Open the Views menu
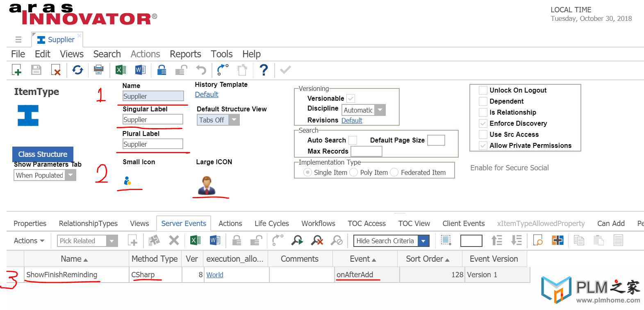This screenshot has height=310, width=644. pos(72,54)
